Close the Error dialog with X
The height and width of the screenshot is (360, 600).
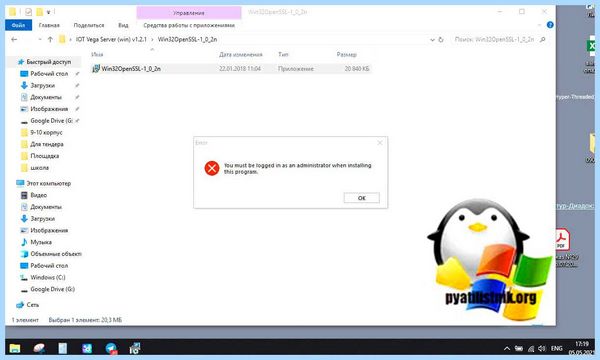[380, 143]
